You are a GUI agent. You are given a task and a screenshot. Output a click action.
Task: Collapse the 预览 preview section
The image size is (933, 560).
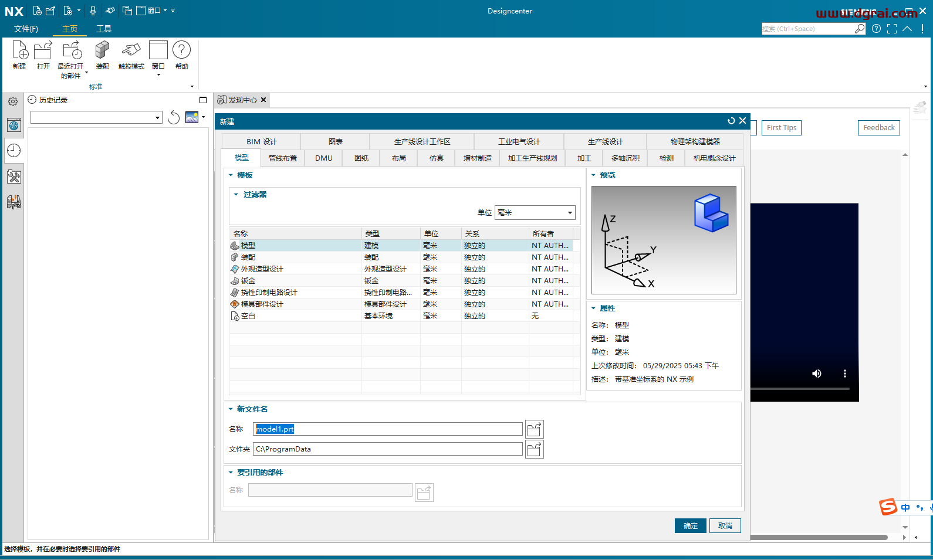(x=593, y=175)
